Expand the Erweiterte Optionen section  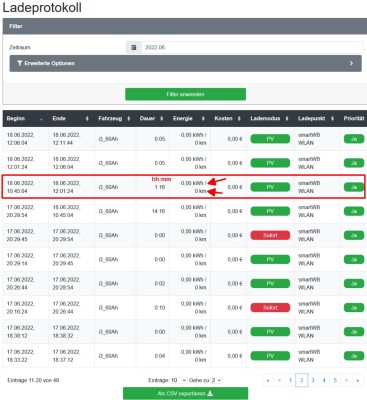coord(185,63)
